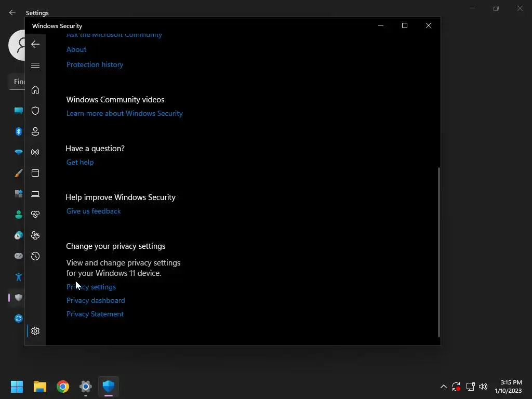This screenshot has height=399, width=532.
Task: Minimize the Windows Security window
Action: 381,25
